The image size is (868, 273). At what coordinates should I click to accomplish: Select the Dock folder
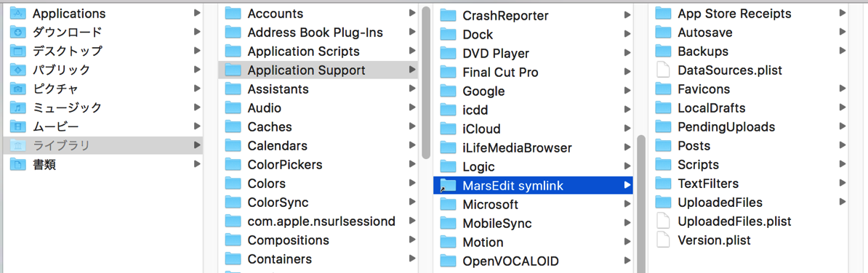533,35
